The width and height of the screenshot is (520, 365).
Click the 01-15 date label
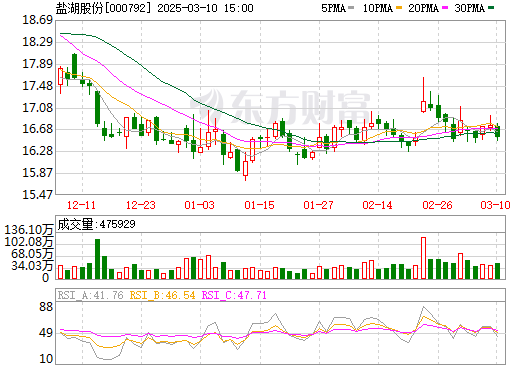click(259, 205)
